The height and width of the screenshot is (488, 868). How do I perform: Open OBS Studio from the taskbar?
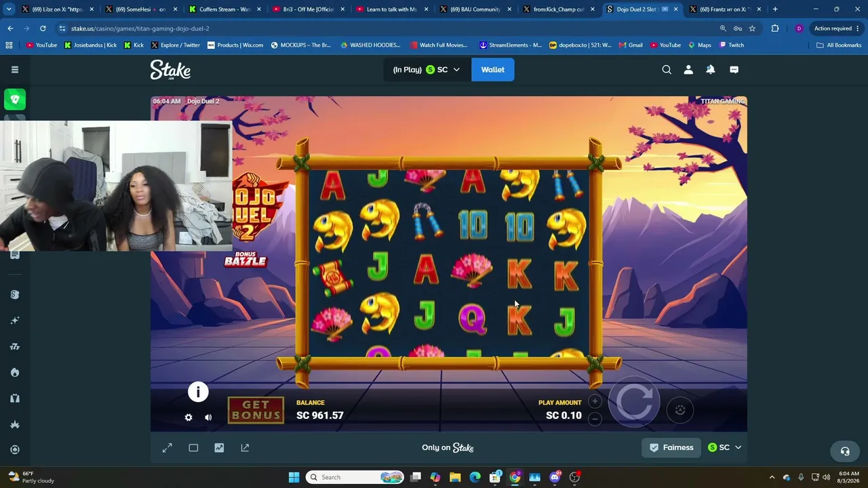(574, 477)
